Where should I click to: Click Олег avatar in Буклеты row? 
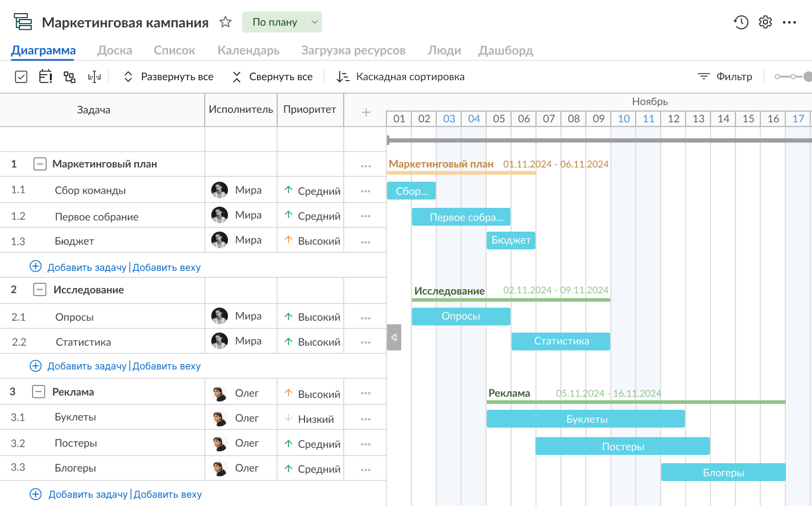[220, 419]
